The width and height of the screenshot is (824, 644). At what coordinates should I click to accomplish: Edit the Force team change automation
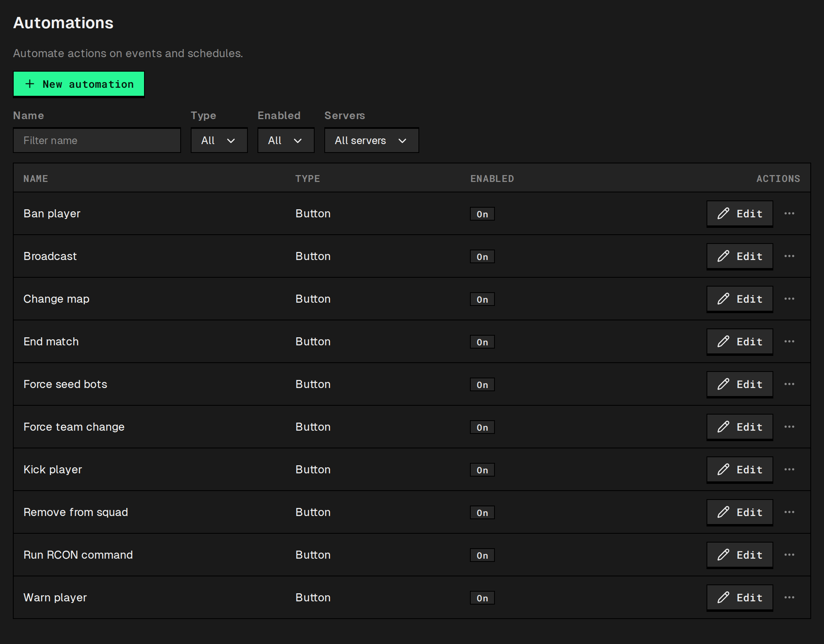point(740,427)
